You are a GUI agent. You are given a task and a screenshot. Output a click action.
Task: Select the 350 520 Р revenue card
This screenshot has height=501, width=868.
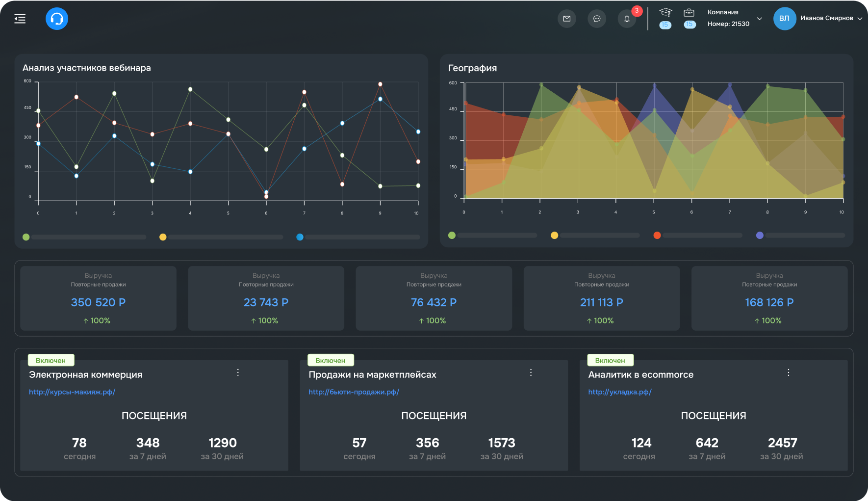(x=98, y=298)
